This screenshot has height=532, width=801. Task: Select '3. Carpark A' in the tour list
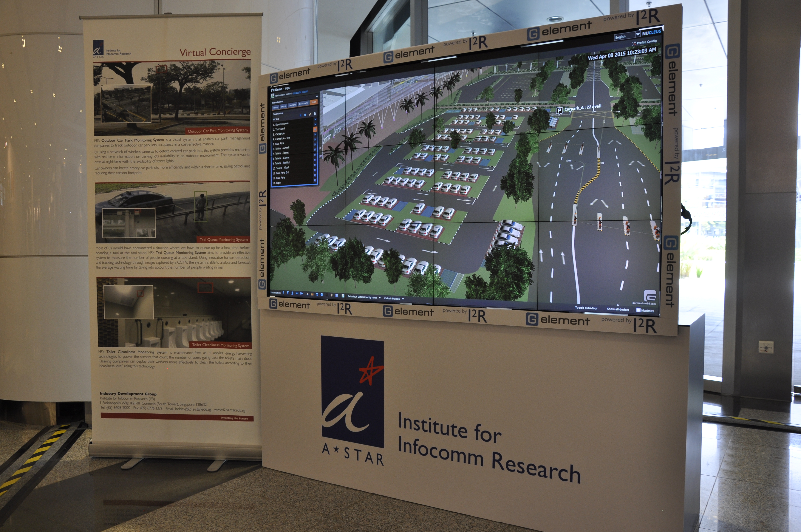tap(279, 134)
